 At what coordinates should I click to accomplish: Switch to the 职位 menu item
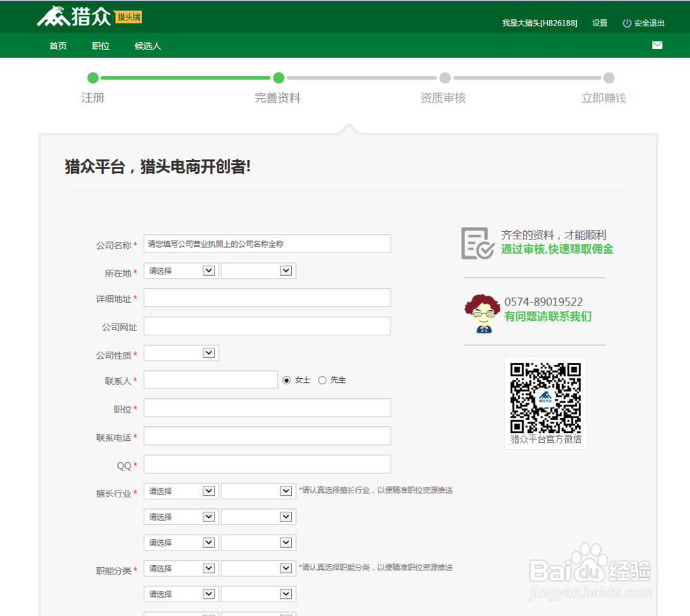(x=100, y=46)
